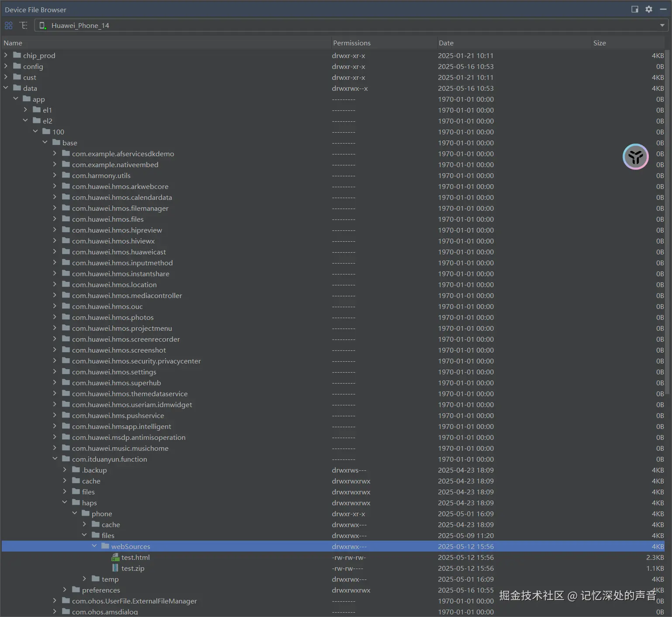Click the 'Device File Browser' panel title
The width and height of the screenshot is (672, 617).
[35, 10]
